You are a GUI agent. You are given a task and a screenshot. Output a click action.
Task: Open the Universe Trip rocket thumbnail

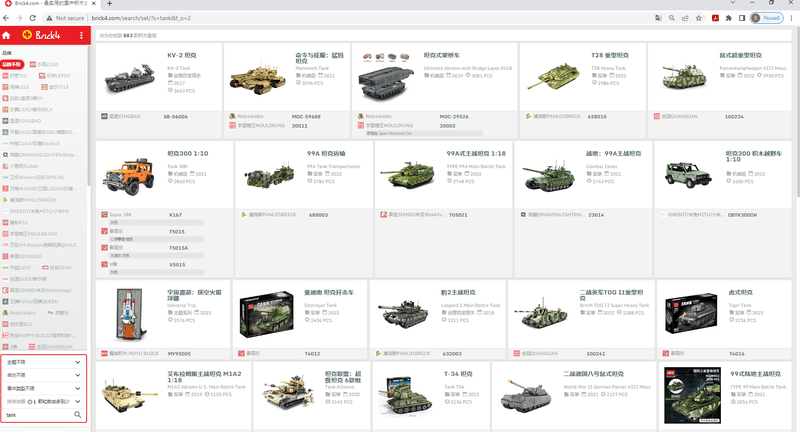click(x=132, y=315)
